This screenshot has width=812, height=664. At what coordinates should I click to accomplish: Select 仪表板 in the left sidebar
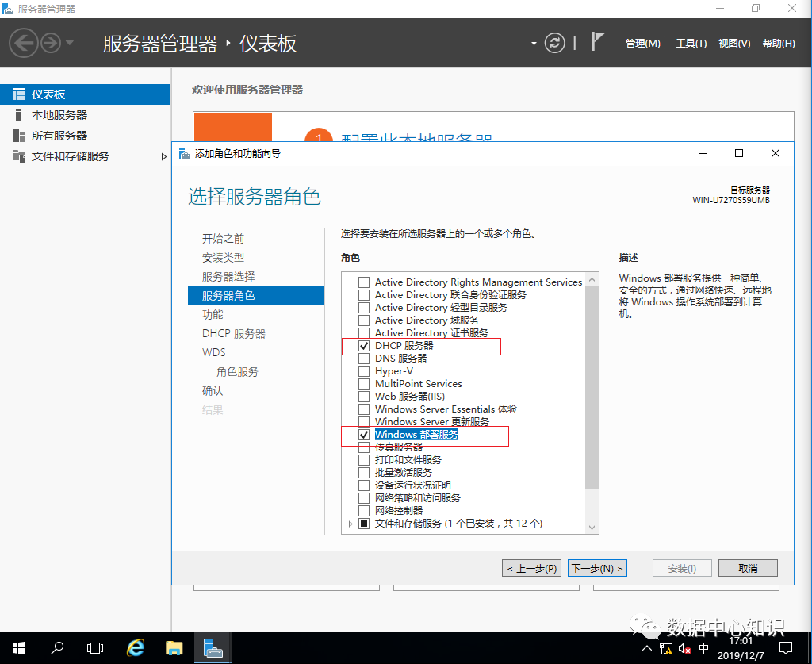pyautogui.click(x=85, y=94)
